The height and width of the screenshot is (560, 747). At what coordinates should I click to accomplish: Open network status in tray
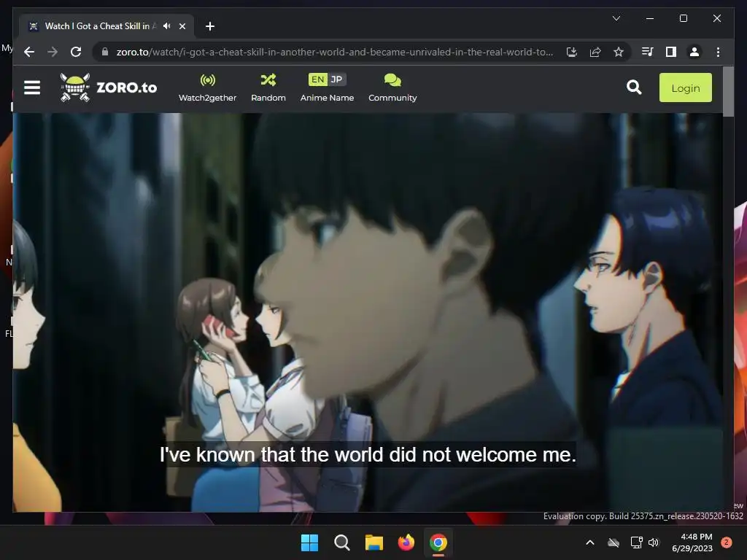click(x=636, y=542)
